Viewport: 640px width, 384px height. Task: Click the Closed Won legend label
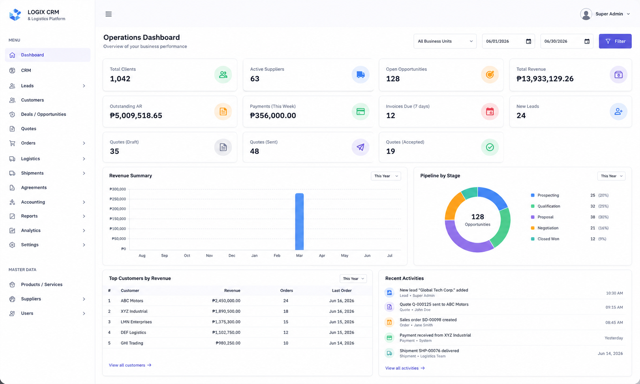click(x=548, y=239)
